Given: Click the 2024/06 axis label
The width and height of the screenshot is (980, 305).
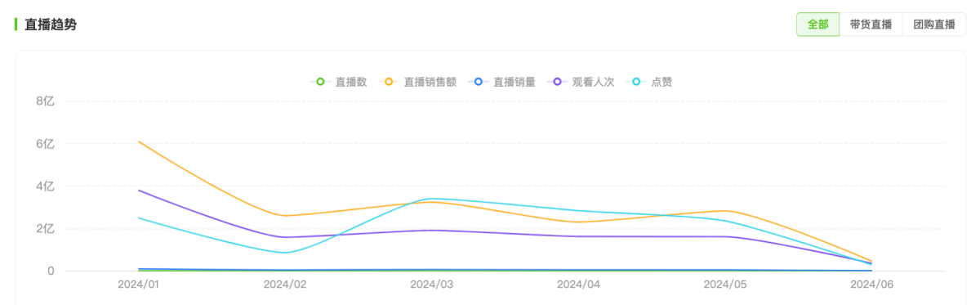Looking at the screenshot, I should 871,285.
